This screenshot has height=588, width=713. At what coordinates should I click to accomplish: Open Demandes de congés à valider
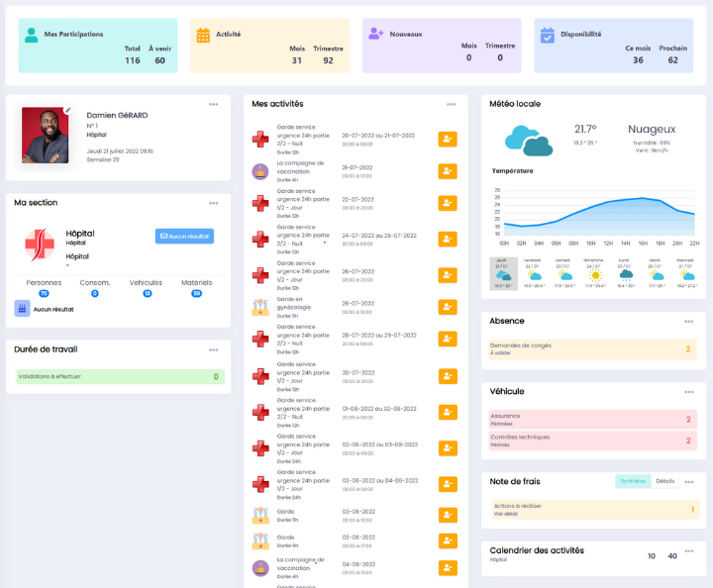[x=592, y=349]
